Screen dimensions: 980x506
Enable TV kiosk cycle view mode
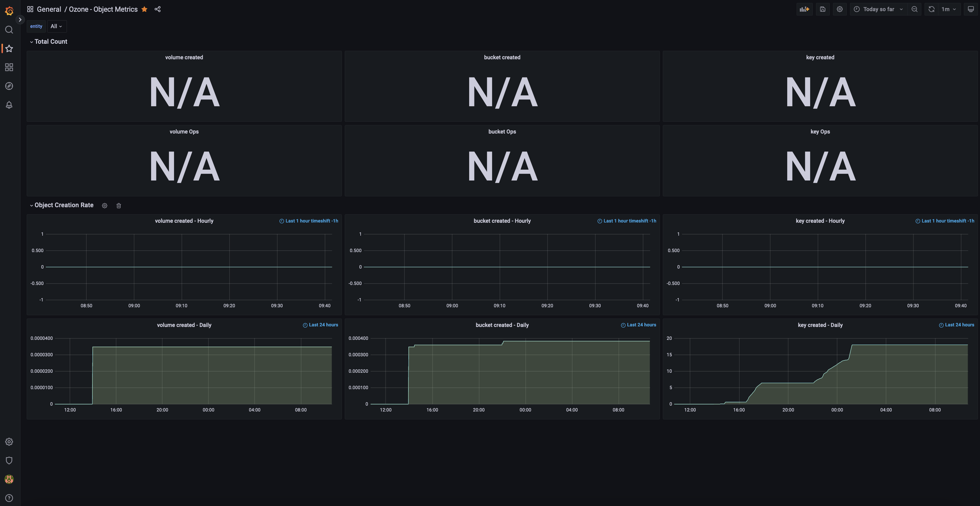(971, 9)
